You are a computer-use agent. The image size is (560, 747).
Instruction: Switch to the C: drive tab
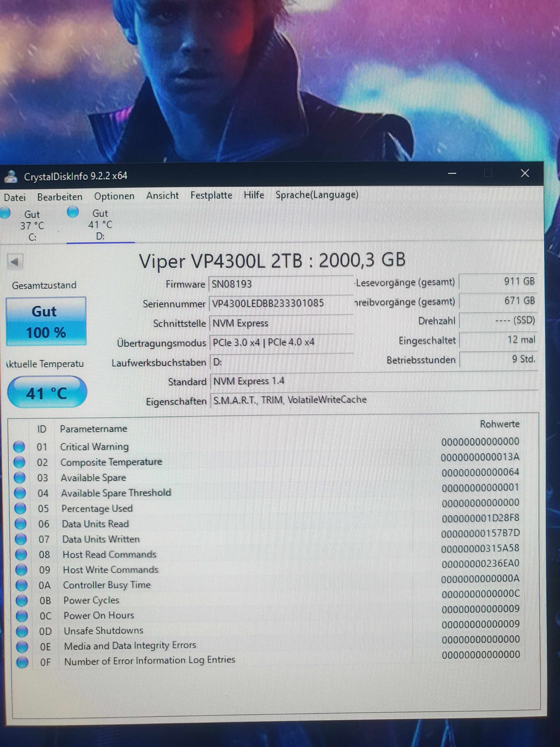pos(32,226)
